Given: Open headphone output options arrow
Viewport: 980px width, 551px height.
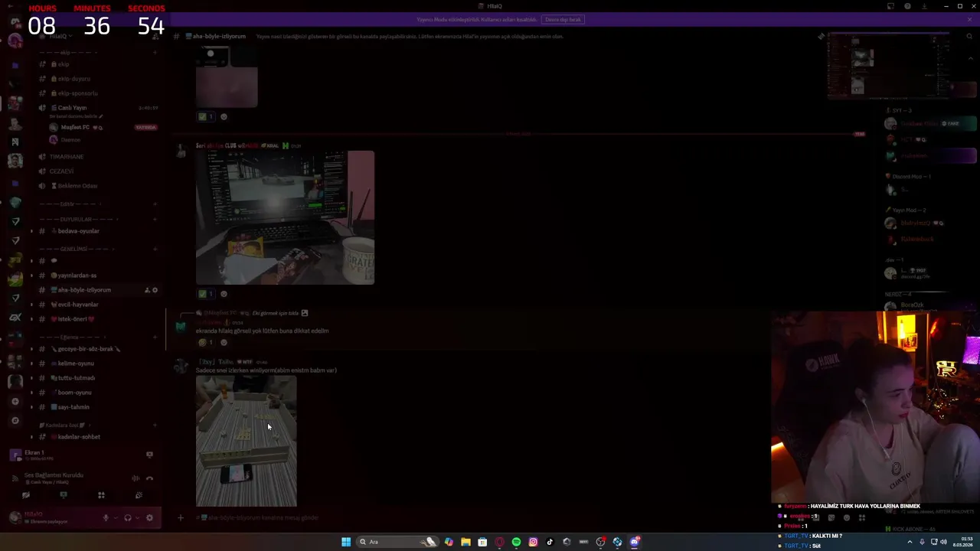Looking at the screenshot, I should tap(137, 518).
